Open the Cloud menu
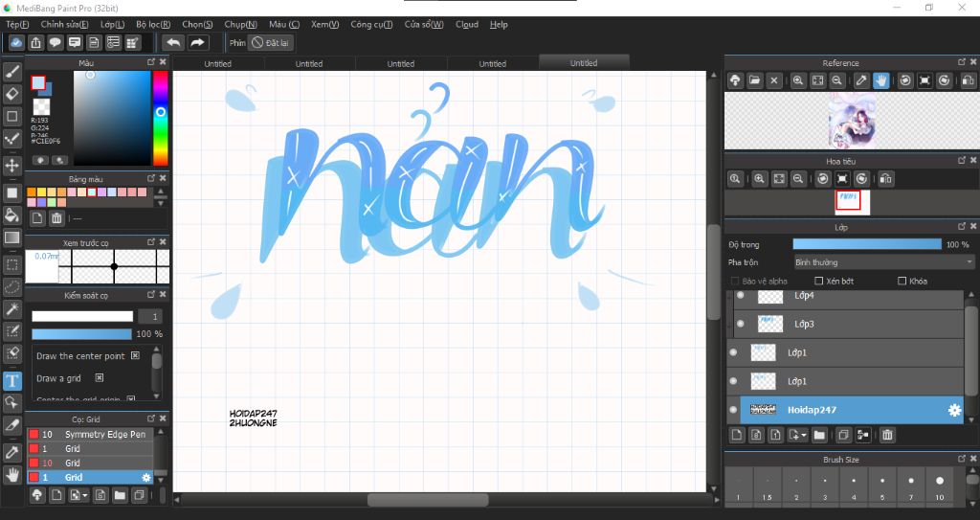 (467, 24)
